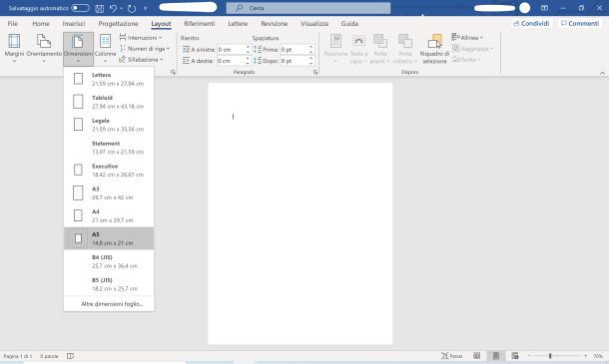Click the Save floppy disk icon
This screenshot has height=364, width=609.
tap(100, 8)
